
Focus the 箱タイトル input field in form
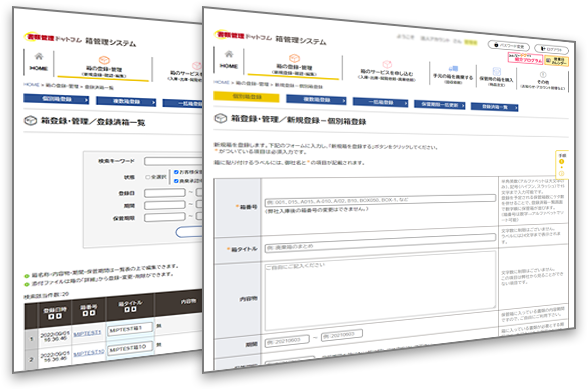pos(380,242)
